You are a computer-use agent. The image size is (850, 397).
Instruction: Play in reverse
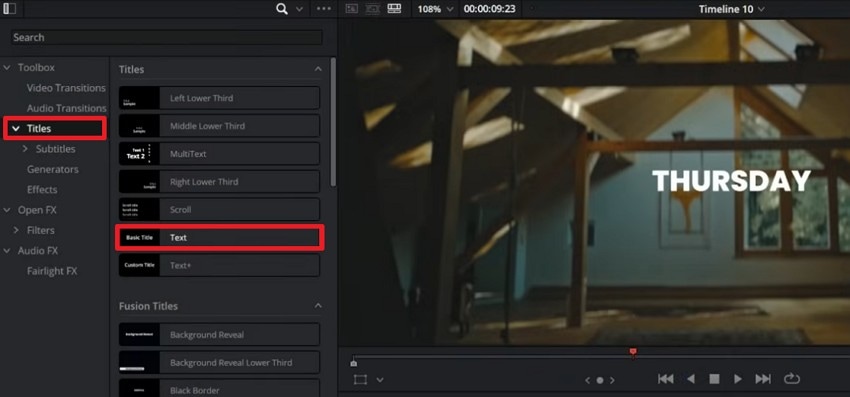tap(691, 379)
